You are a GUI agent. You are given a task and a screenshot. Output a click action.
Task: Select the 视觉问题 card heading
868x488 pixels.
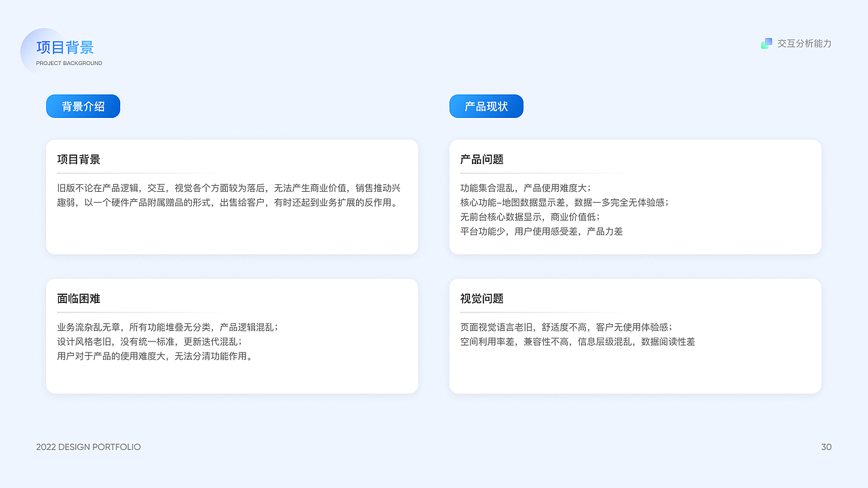[x=481, y=298]
